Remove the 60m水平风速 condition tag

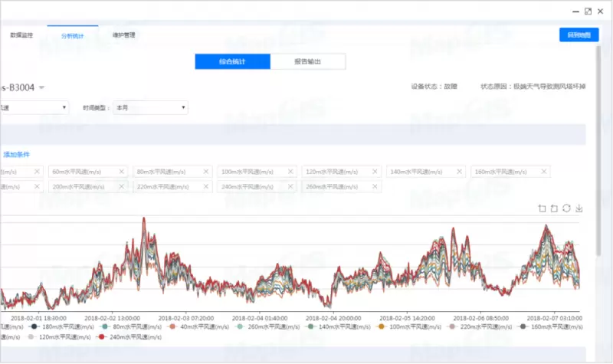(122, 172)
